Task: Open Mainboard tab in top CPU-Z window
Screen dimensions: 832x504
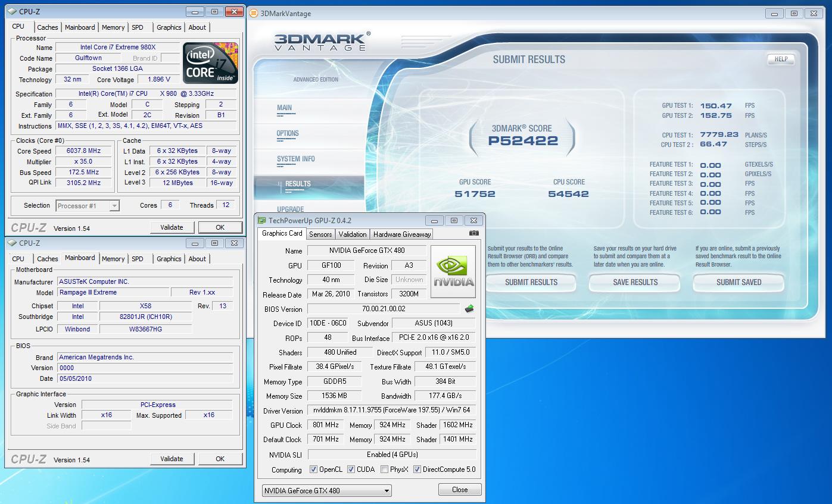Action: [80, 27]
